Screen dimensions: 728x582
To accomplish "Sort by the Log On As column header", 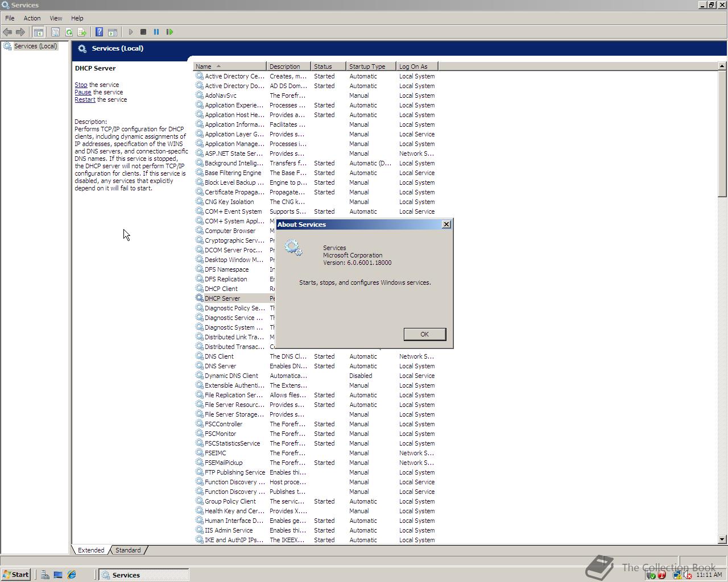I will click(417, 66).
